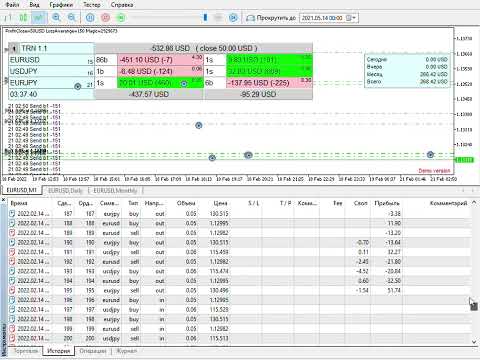Viewport: 480px width, 360px height.
Task: Open the Вид menu
Action: pyautogui.click(x=34, y=5)
